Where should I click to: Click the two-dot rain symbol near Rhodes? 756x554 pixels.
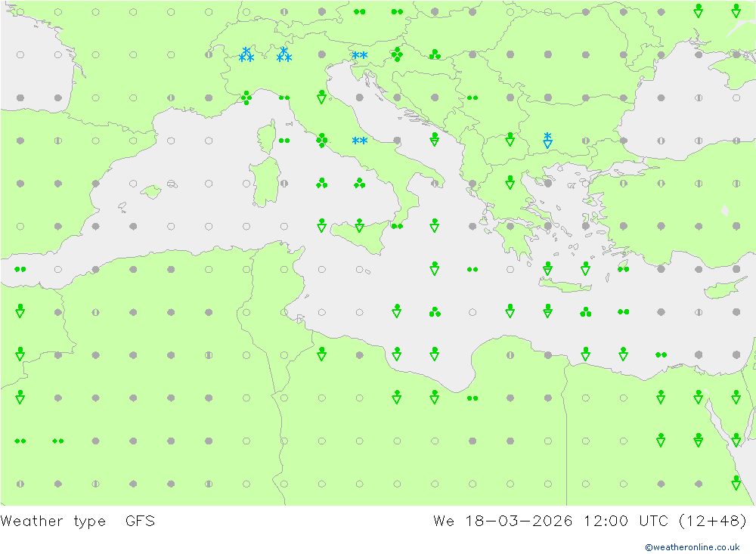point(624,269)
